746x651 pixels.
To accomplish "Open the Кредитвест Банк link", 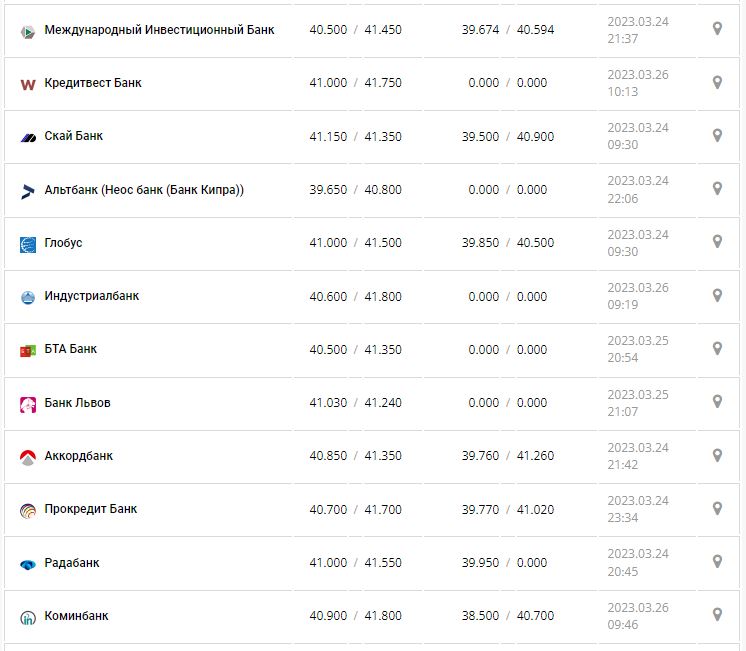I will [93, 83].
